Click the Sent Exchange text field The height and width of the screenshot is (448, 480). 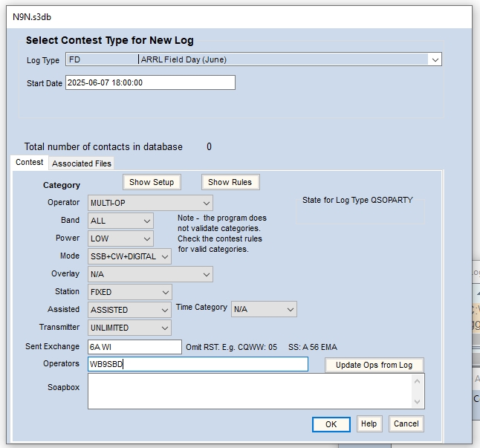pyautogui.click(x=134, y=347)
